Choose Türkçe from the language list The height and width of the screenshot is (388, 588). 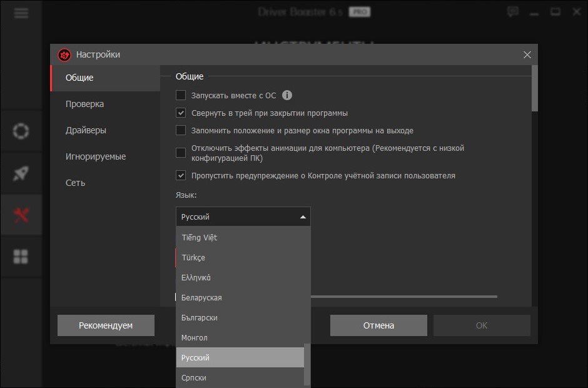pos(193,258)
